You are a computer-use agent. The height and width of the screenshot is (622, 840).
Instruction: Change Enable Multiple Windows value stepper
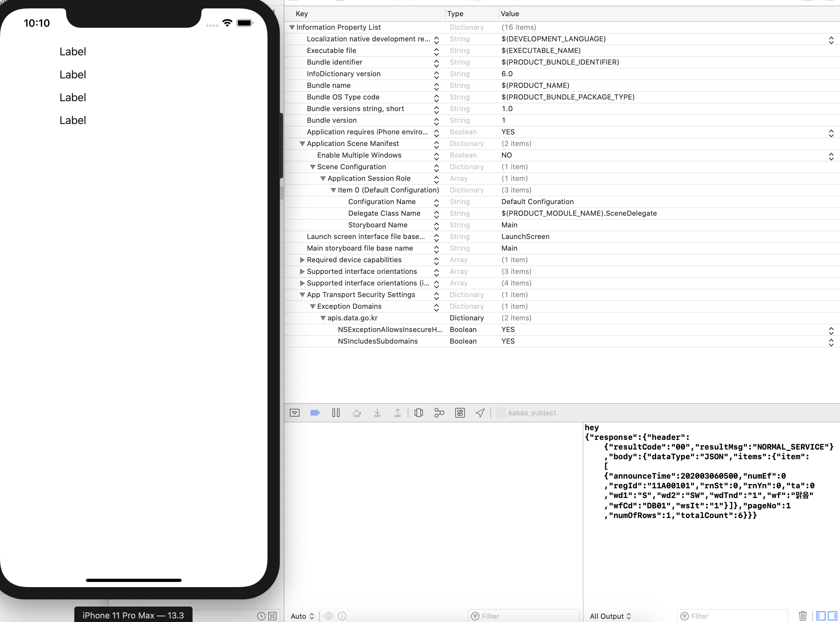coord(831,156)
